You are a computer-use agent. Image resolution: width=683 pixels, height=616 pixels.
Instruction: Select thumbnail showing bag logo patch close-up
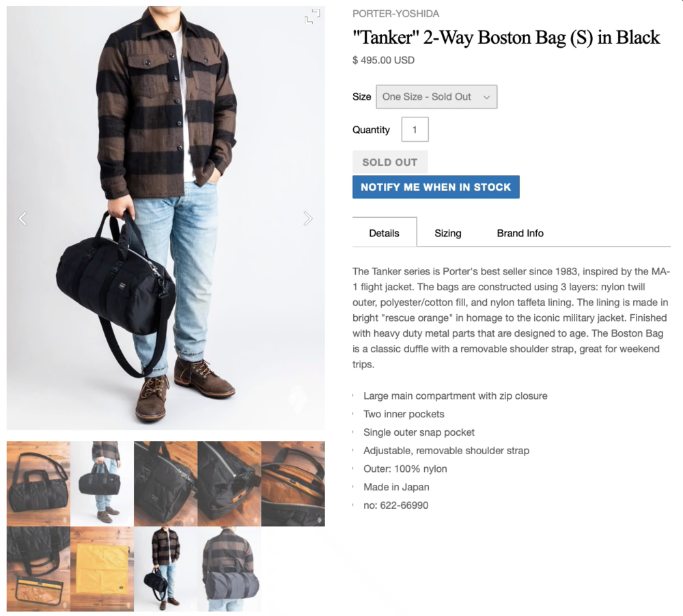165,484
